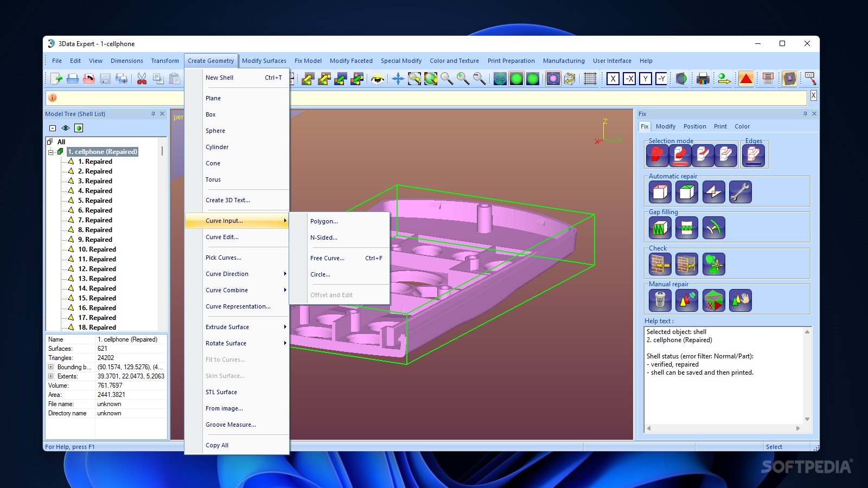Viewport: 868px width, 488px height.
Task: Collapse the cellphone (Repaired) tree node
Action: point(51,152)
